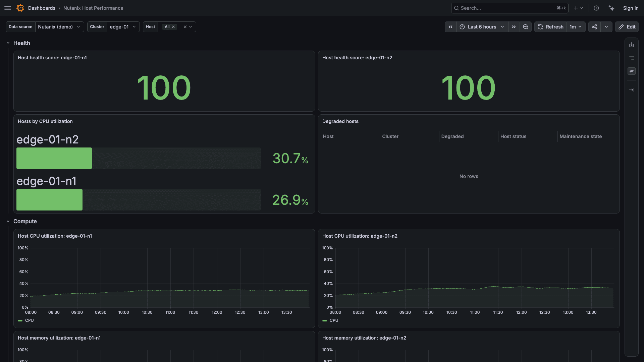
Task: Expand the Host variable dropdown chevron
Action: (x=191, y=27)
